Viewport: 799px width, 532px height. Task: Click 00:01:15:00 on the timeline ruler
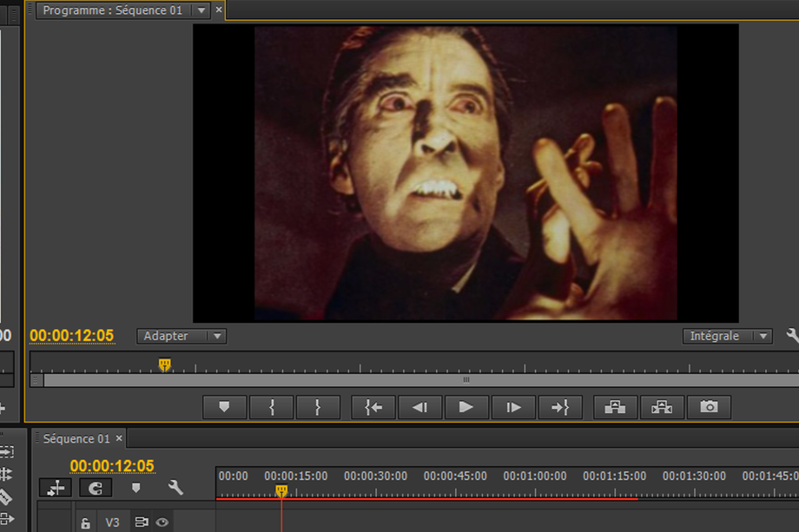pyautogui.click(x=615, y=476)
